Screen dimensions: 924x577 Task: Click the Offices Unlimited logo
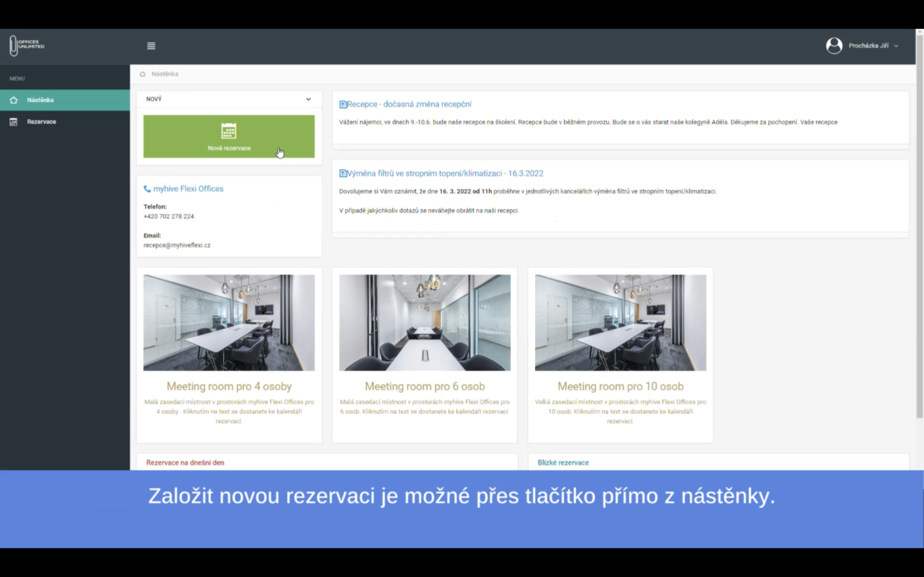(x=27, y=46)
